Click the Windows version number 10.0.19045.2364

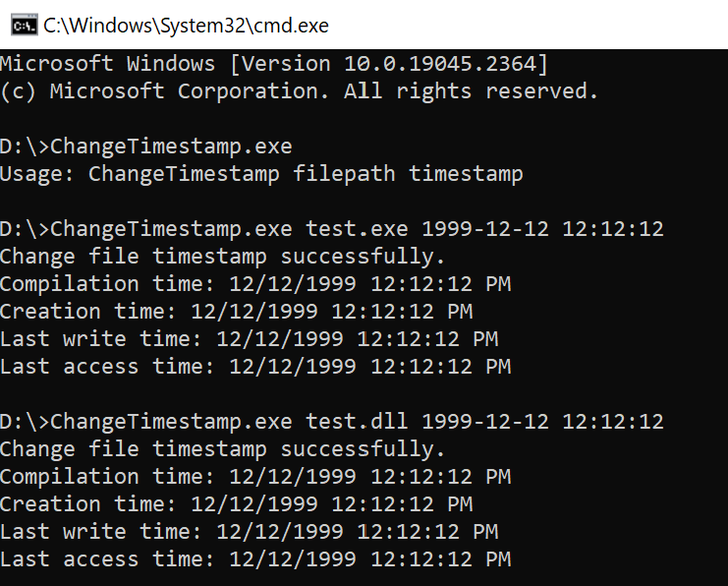tap(443, 64)
